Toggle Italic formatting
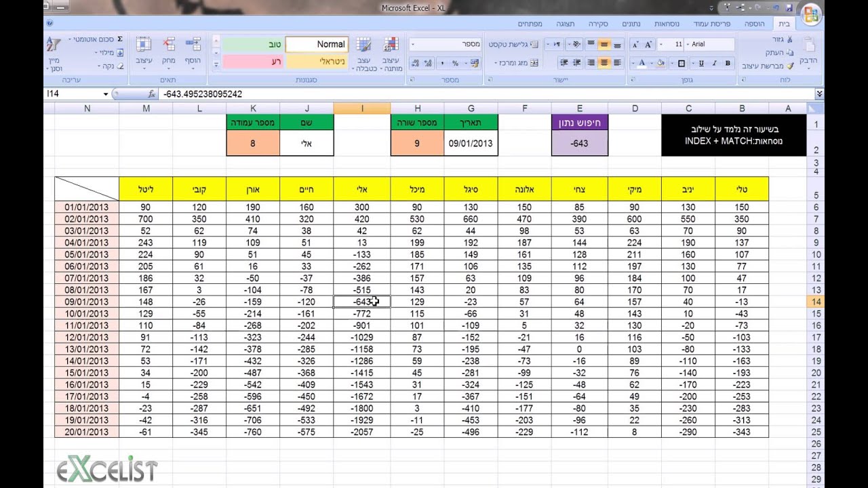The width and height of the screenshot is (868, 488). (x=713, y=64)
